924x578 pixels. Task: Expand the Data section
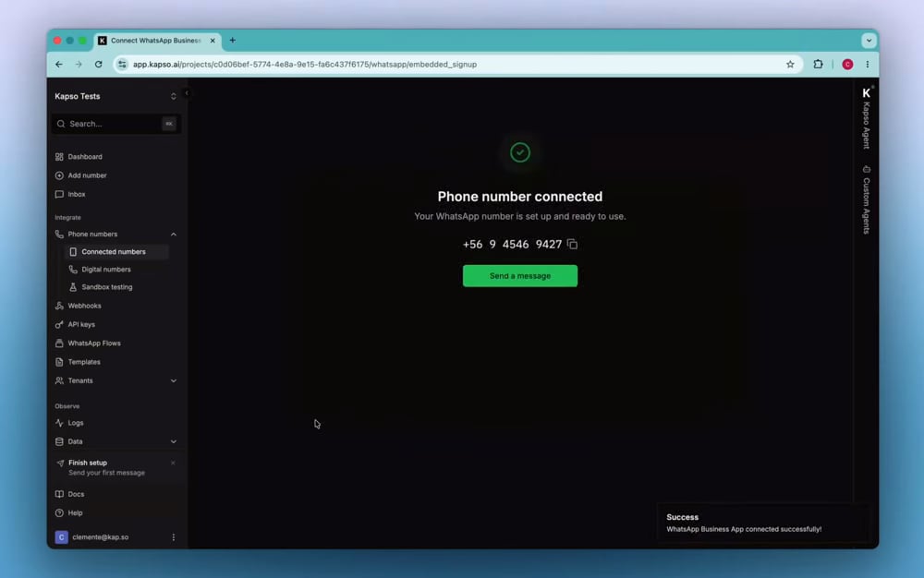(174, 441)
